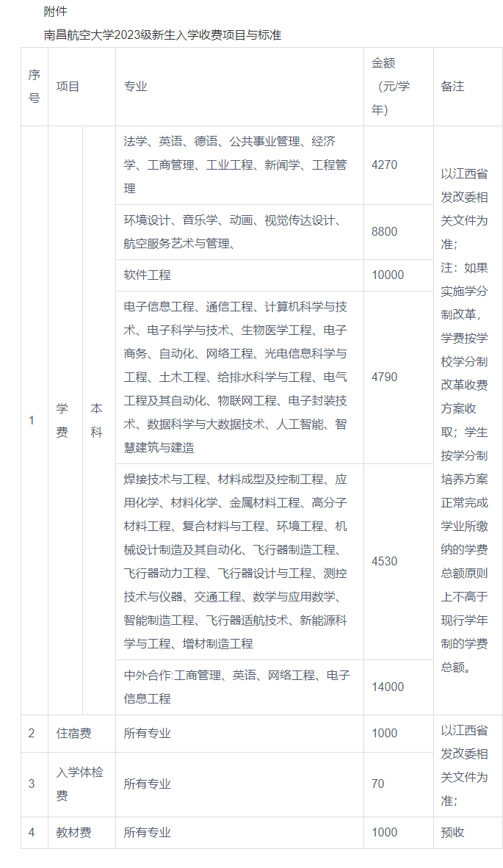
Task: Click the 入学体检费 item cell
Action: [x=82, y=784]
